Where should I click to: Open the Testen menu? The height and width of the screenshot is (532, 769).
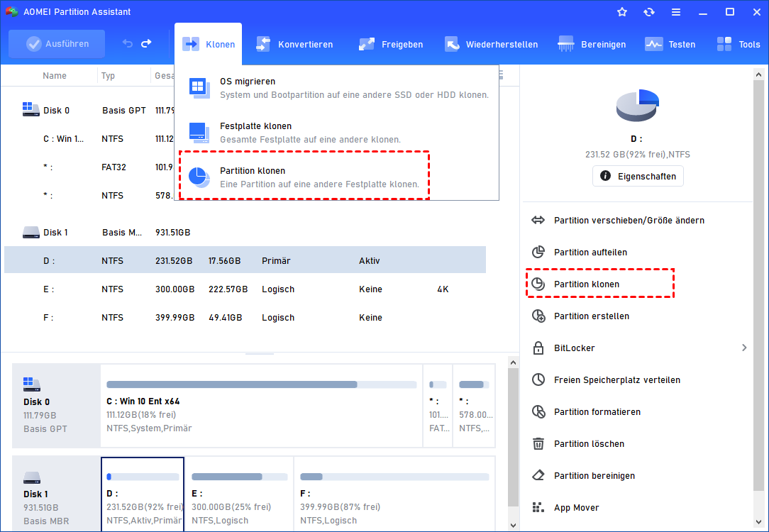click(x=670, y=44)
